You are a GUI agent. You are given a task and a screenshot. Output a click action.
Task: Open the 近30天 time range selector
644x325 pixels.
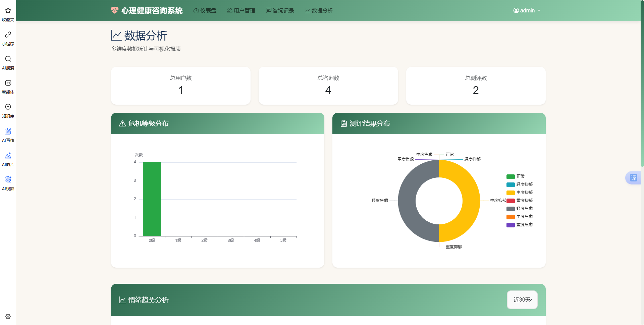pyautogui.click(x=522, y=300)
